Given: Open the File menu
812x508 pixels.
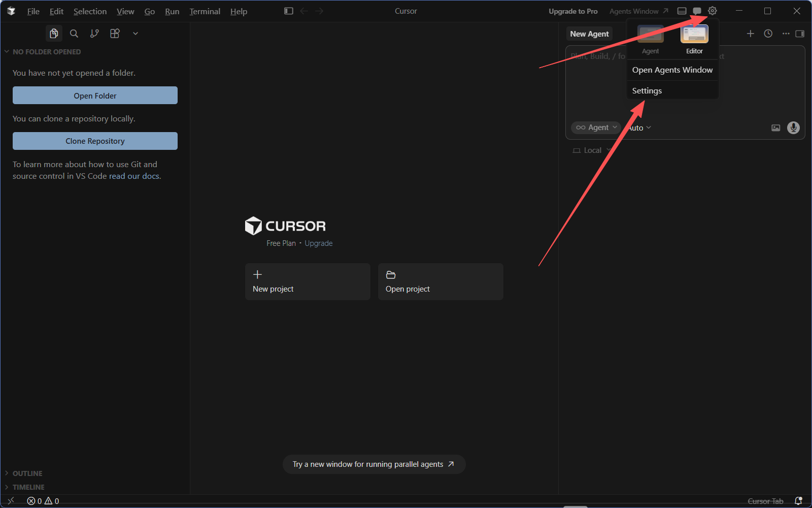Looking at the screenshot, I should [33, 11].
